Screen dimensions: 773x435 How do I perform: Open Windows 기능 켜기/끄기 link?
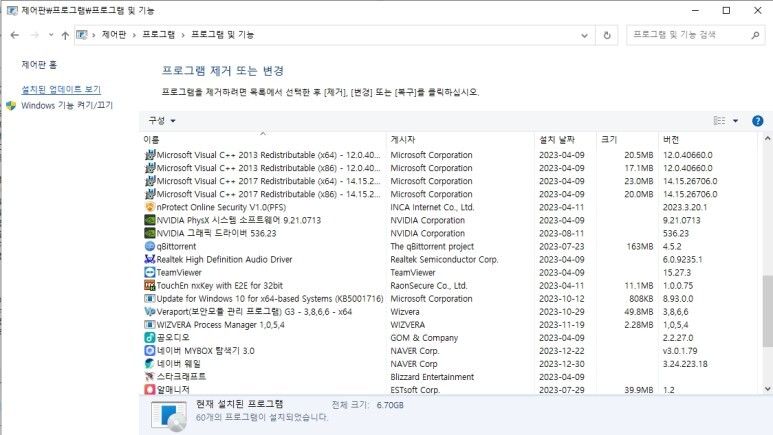(67, 105)
